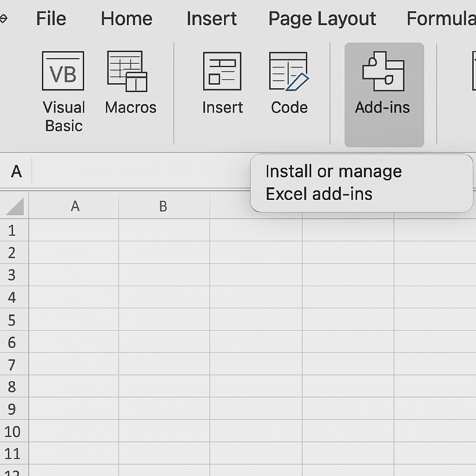Select column A by its header

pos(74,206)
